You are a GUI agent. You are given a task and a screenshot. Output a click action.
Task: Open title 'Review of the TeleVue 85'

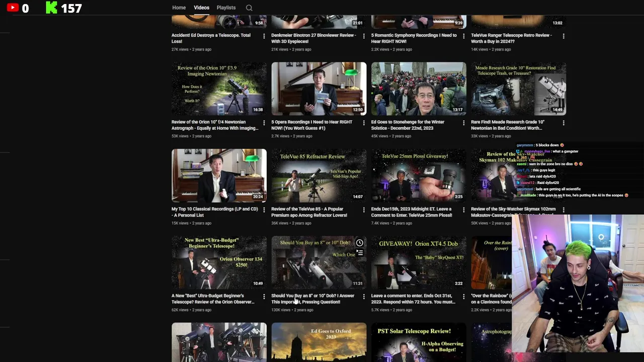[309, 212]
